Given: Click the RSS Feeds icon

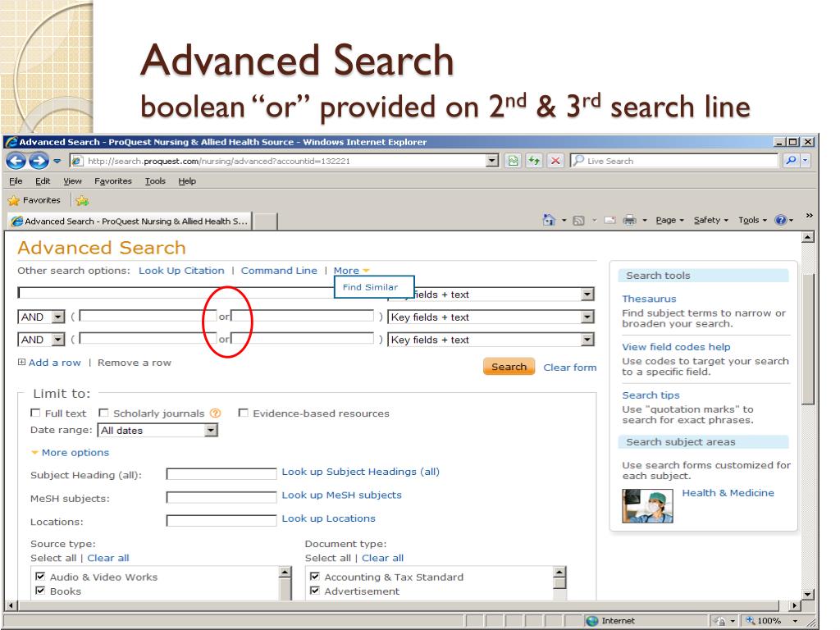Looking at the screenshot, I should click(578, 220).
